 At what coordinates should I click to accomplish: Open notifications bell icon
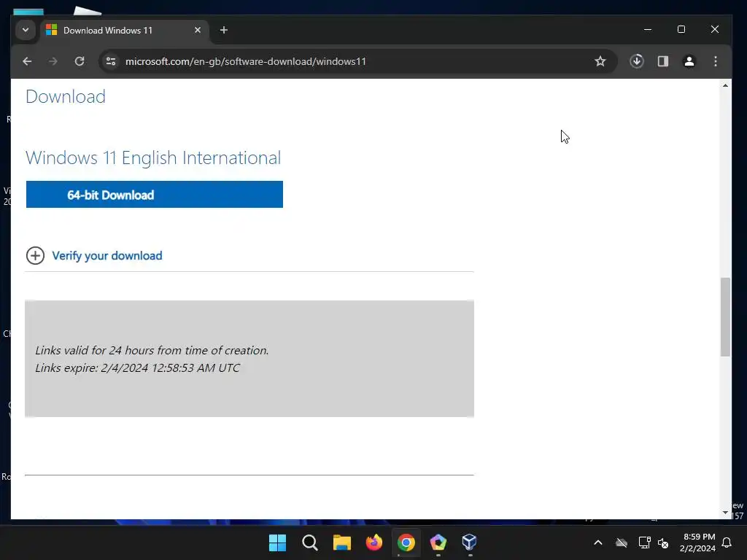click(x=727, y=542)
